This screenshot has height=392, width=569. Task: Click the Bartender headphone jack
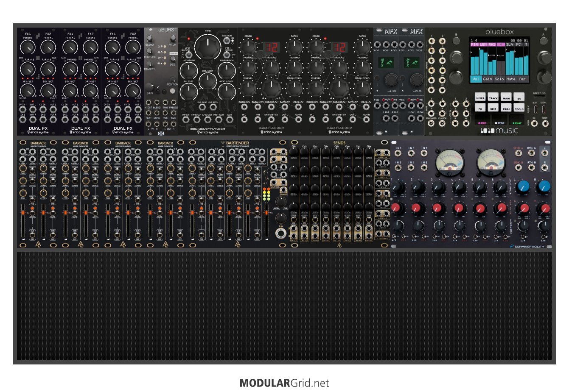pyautogui.click(x=280, y=233)
